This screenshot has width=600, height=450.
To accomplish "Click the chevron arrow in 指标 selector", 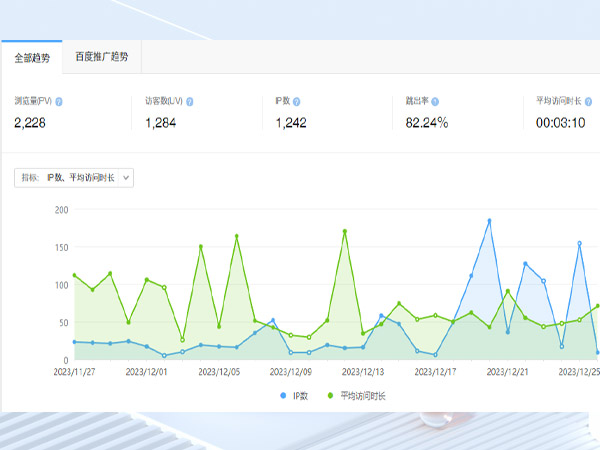I will [x=125, y=177].
